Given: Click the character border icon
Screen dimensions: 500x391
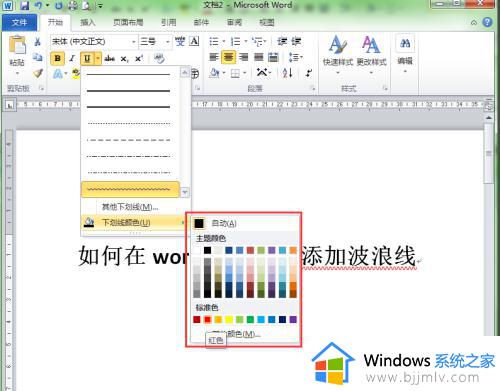Looking at the screenshot, I should pyautogui.click(x=194, y=41).
